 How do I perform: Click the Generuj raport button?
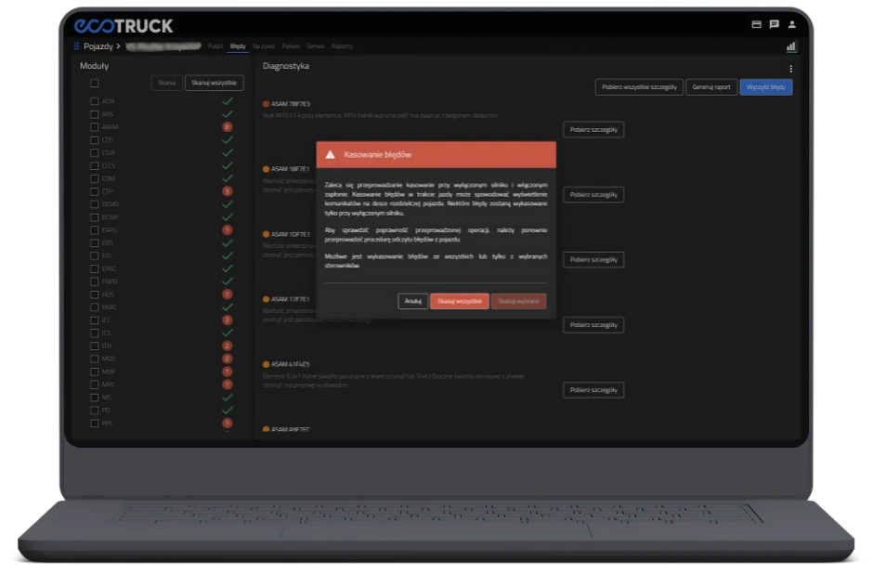pyautogui.click(x=711, y=87)
